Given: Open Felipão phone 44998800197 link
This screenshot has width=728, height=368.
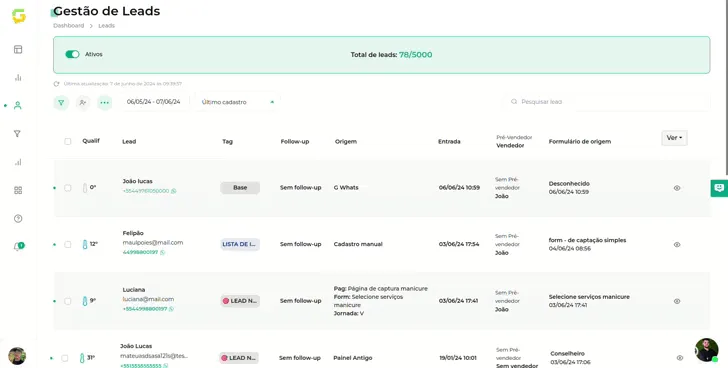Looking at the screenshot, I should pos(140,252).
